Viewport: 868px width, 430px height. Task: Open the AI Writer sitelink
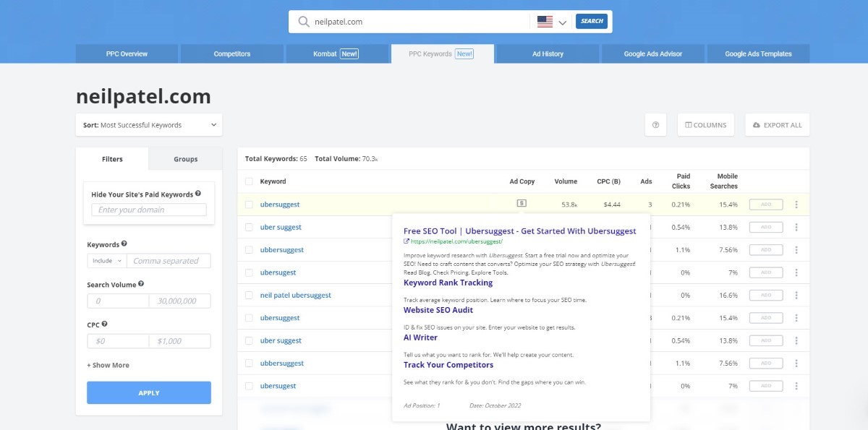[420, 337]
